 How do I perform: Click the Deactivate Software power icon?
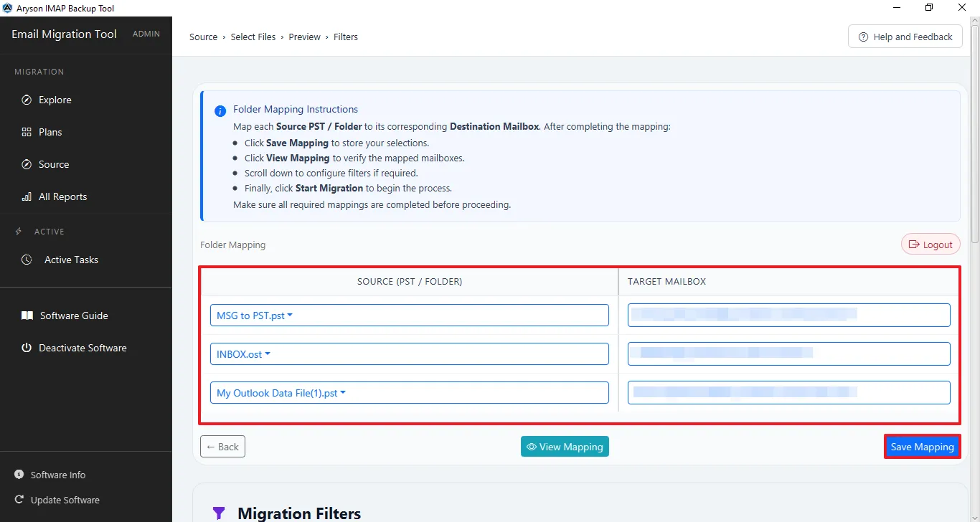click(27, 348)
